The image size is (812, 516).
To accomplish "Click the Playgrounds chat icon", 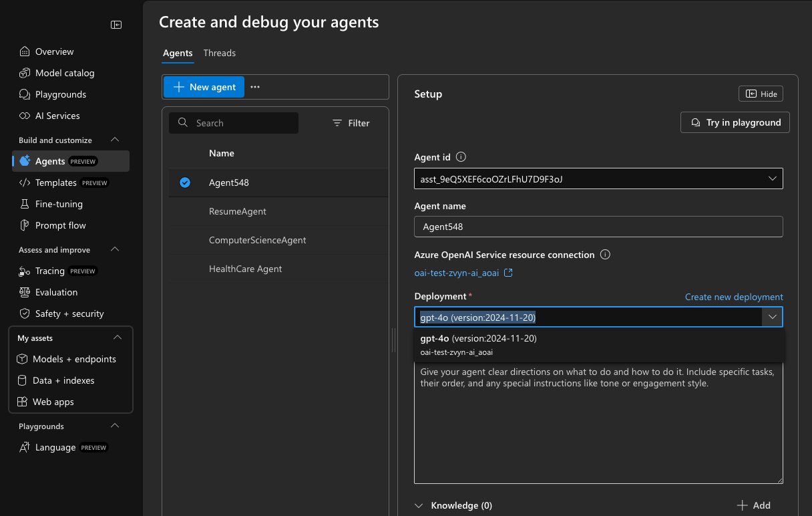I will pos(25,94).
